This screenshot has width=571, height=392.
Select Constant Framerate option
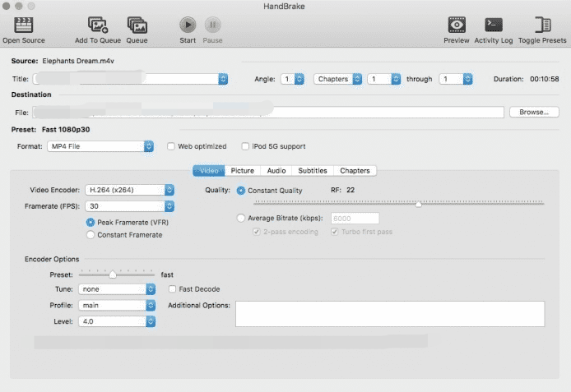[91, 235]
